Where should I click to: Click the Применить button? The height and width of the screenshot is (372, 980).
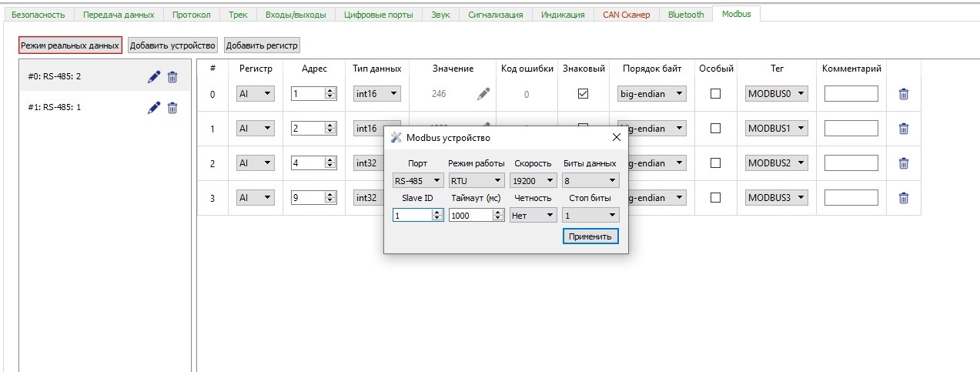(x=590, y=236)
